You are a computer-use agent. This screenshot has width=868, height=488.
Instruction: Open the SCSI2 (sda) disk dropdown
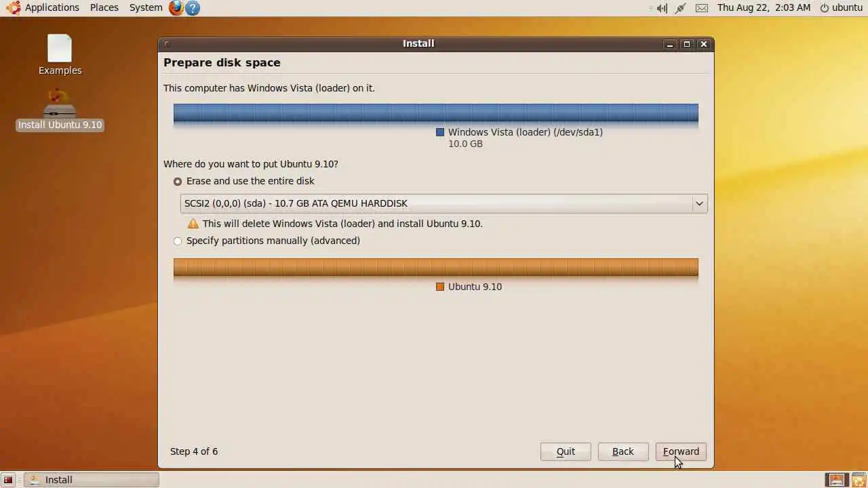[x=444, y=203]
